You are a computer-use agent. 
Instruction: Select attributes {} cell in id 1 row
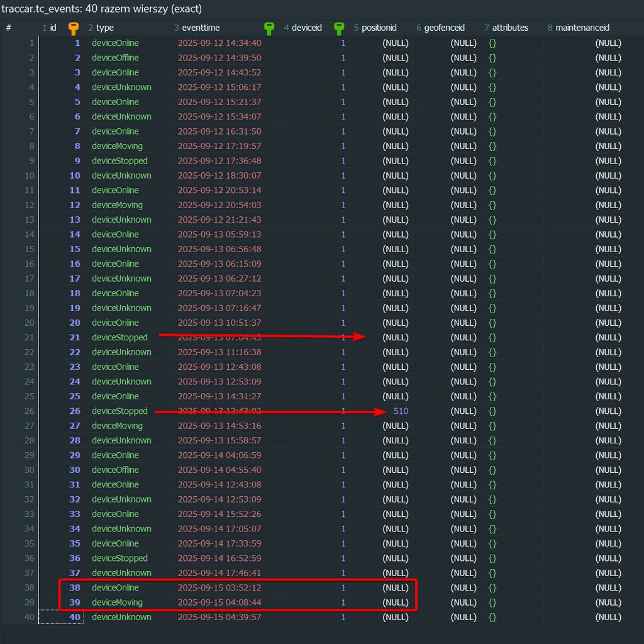tap(492, 43)
